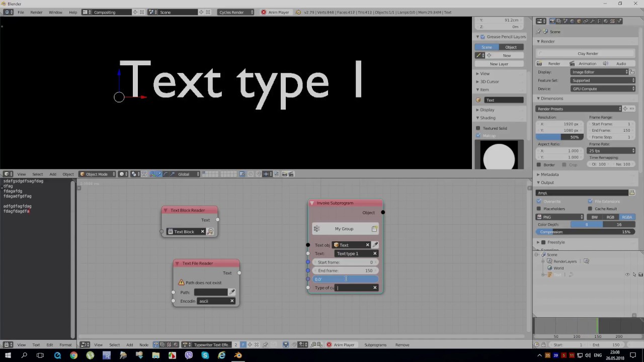Screen dimensions: 644x362
Task: Open the File menu
Action: click(x=21, y=12)
